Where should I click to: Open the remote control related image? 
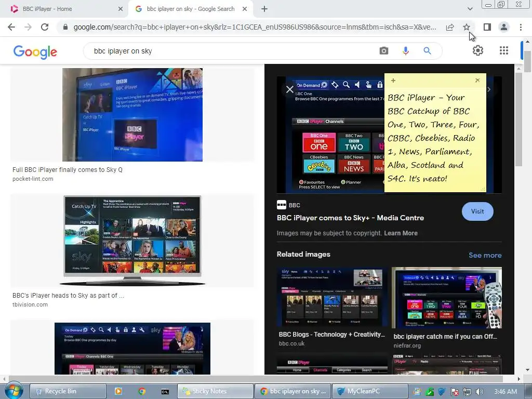point(446,298)
